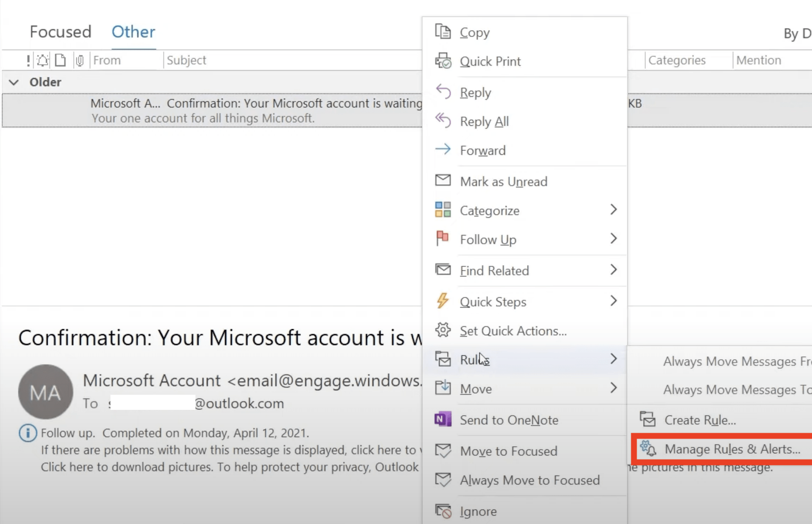Click the Copy icon in context menu
Screen dimensions: 812x524
coord(443,32)
